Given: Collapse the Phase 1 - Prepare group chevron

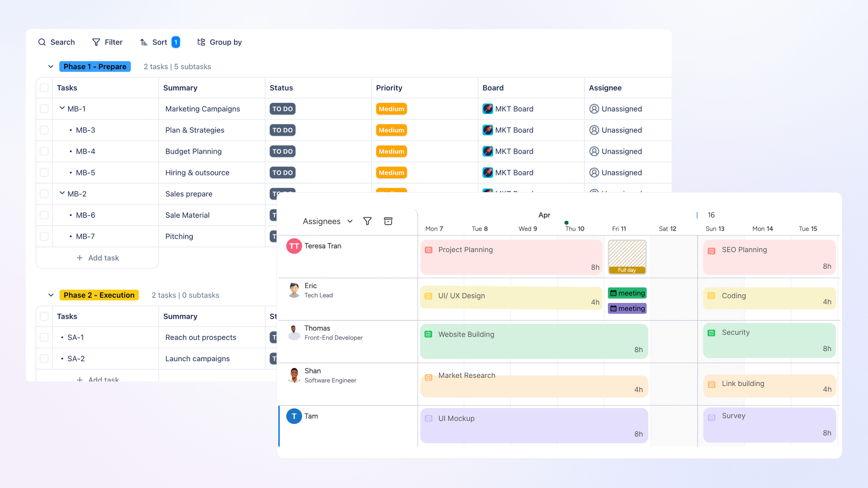Looking at the screenshot, I should (x=51, y=66).
